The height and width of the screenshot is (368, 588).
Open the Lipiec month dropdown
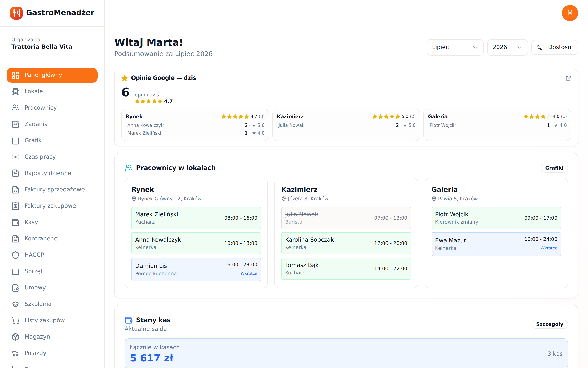[x=455, y=47]
